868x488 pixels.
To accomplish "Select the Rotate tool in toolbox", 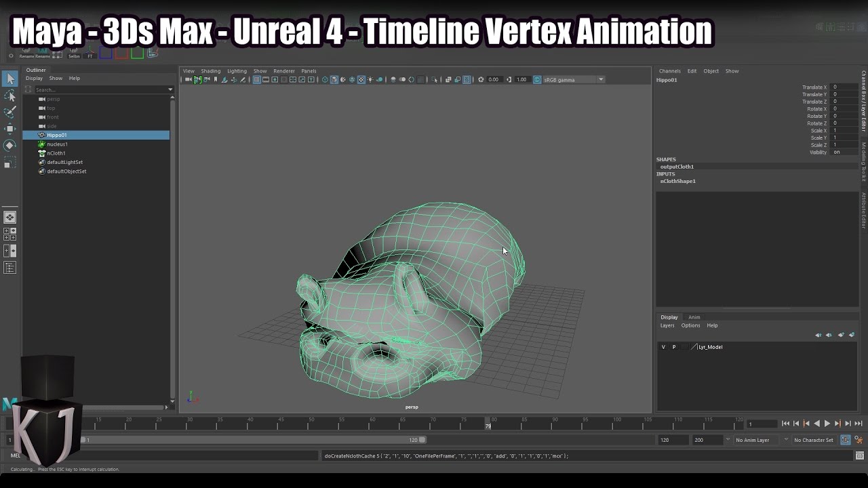I will [9, 145].
